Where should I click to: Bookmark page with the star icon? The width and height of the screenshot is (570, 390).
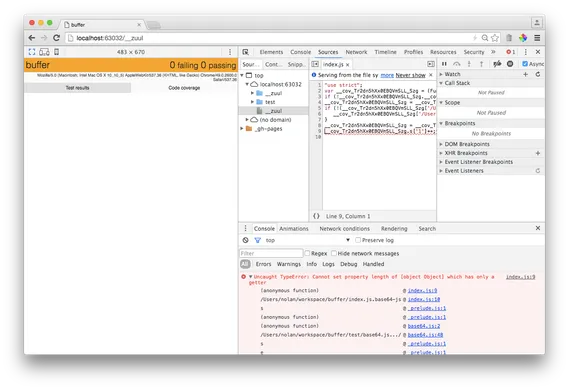point(495,38)
